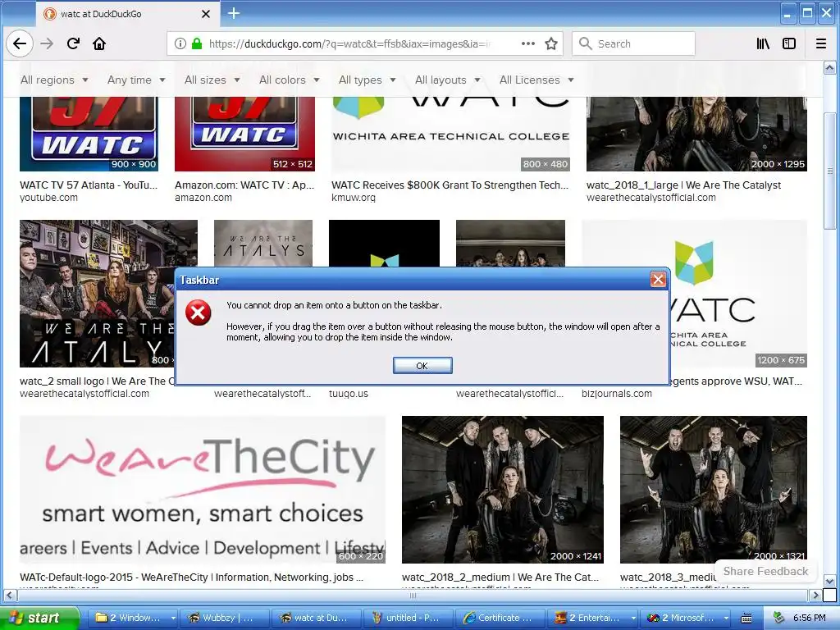Viewport: 840px width, 630px height.
Task: Open the watc_2018_3_medium band photo
Action: (714, 490)
